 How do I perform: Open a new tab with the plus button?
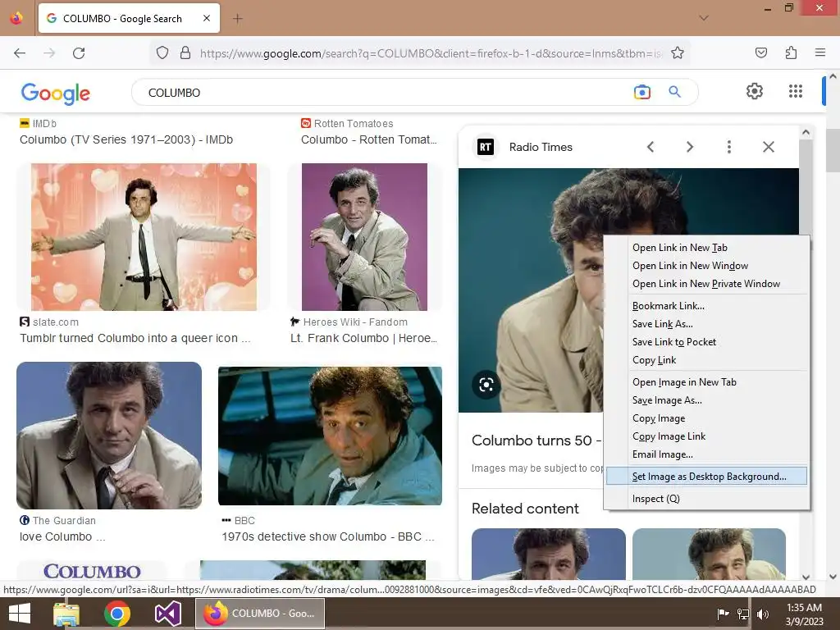[x=238, y=19]
